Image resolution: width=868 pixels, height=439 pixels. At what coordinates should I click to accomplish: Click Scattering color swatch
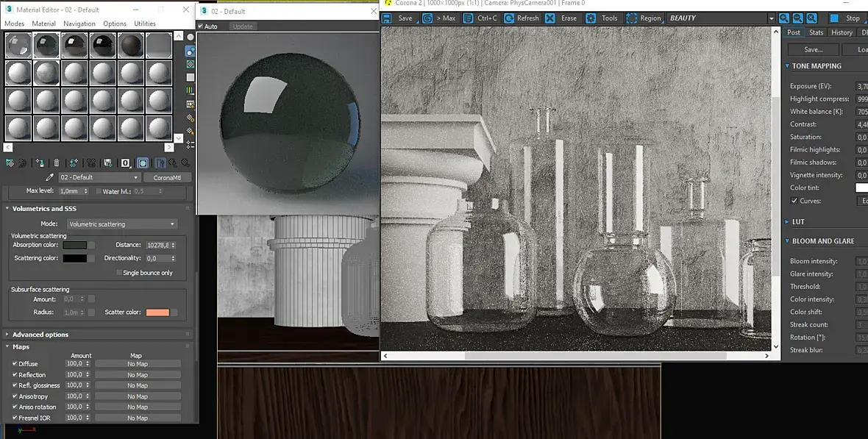pos(75,258)
